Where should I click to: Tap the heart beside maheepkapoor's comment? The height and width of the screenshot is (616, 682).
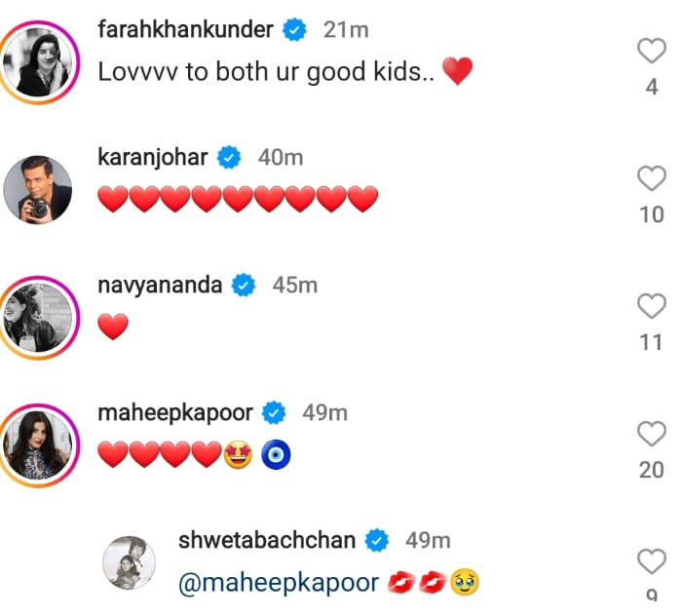click(651, 434)
